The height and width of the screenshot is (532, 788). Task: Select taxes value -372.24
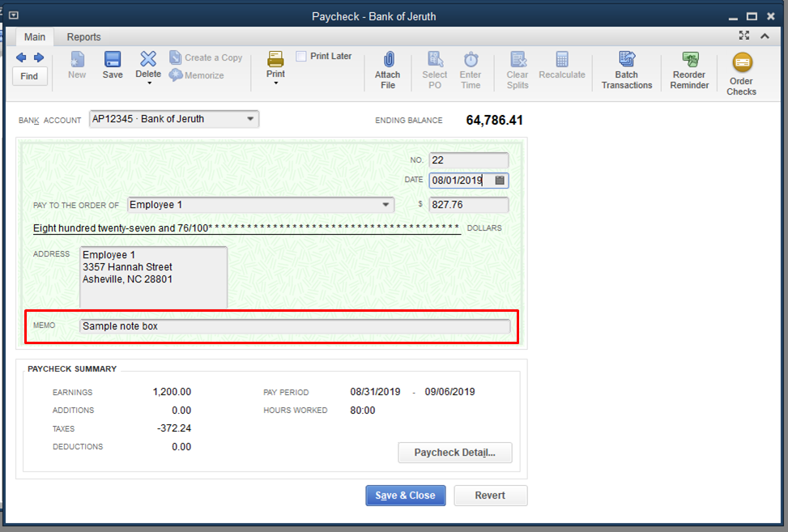tap(174, 428)
